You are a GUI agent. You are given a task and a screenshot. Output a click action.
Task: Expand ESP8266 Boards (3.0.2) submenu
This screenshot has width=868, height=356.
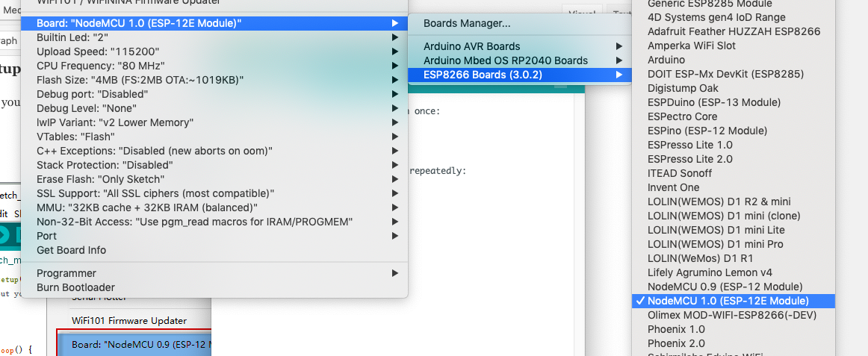pyautogui.click(x=520, y=75)
